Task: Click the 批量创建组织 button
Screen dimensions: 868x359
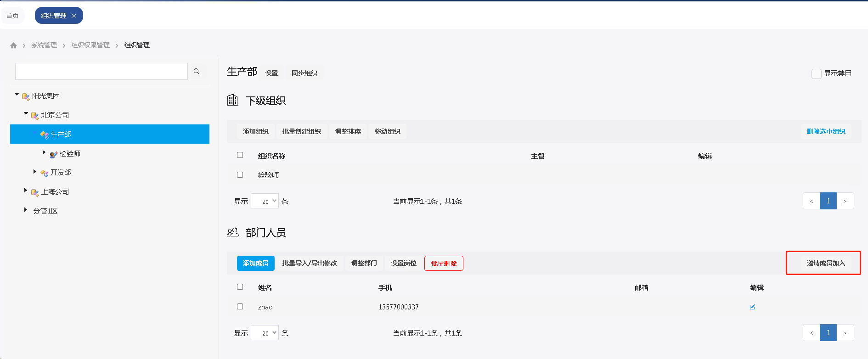Action: (302, 131)
